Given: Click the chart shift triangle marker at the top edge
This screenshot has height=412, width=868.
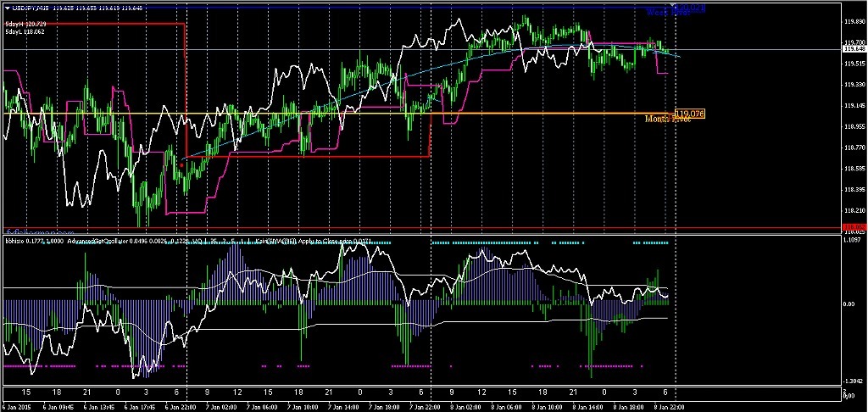Looking at the screenshot, I should click(x=674, y=7).
